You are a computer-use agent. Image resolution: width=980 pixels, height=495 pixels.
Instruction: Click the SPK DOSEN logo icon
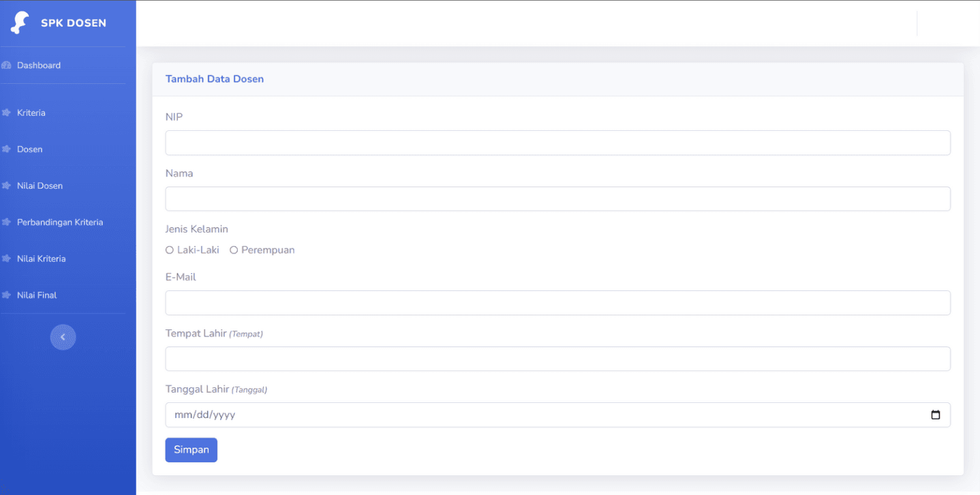(x=20, y=22)
